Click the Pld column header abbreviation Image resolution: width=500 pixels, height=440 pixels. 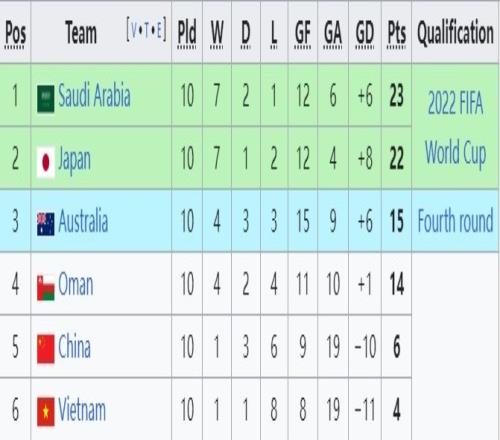[187, 33]
